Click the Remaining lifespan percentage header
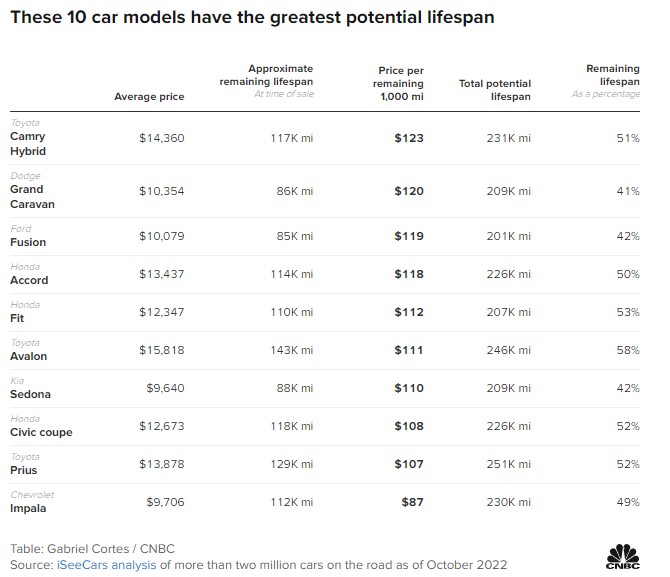670x577 pixels. [612, 81]
